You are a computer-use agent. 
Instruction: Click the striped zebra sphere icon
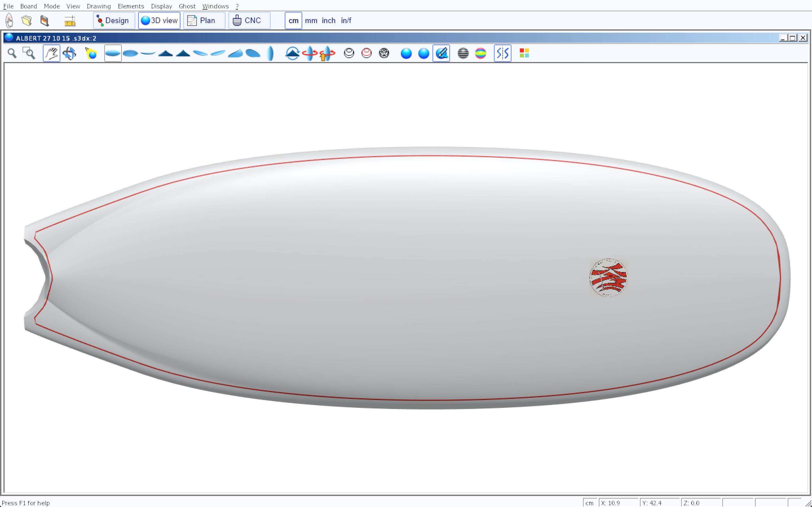(x=463, y=53)
